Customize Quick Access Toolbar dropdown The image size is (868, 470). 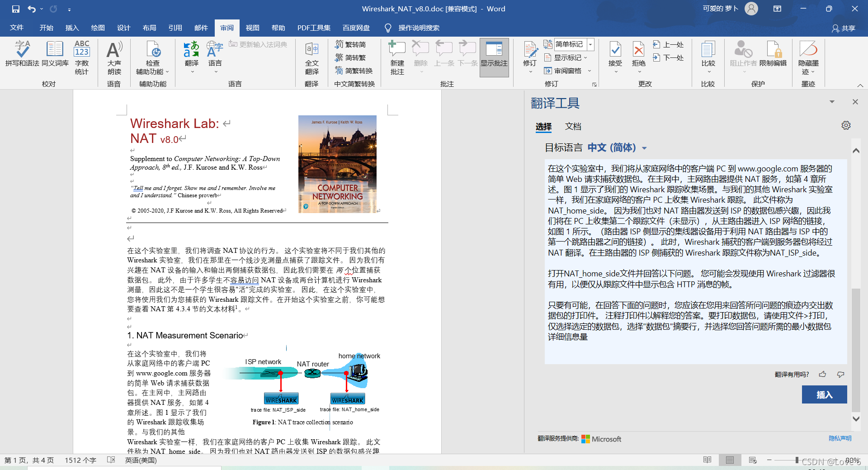(69, 9)
